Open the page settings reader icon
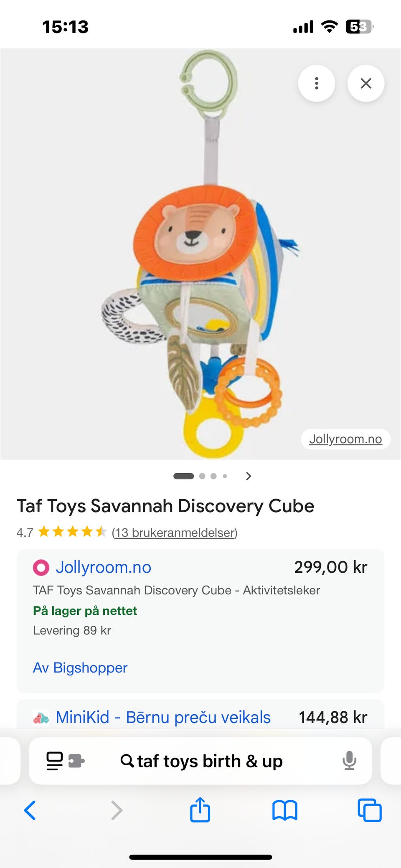This screenshot has width=401, height=868. coord(55,761)
